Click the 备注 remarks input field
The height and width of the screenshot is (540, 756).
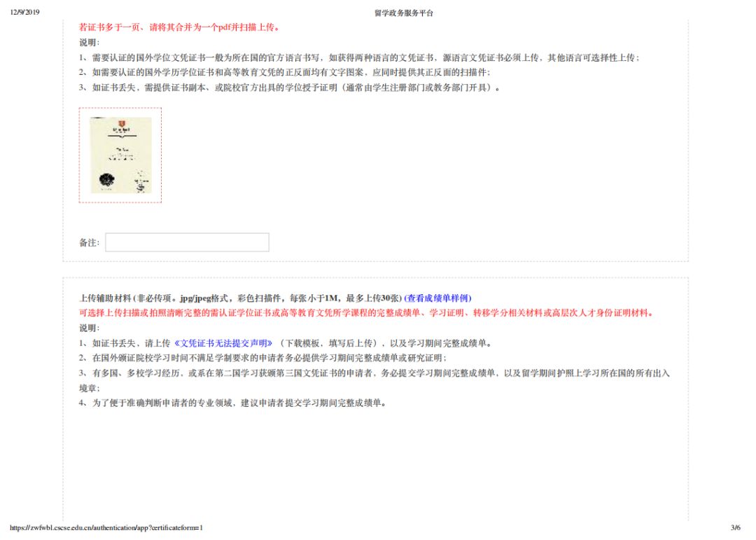click(x=187, y=242)
